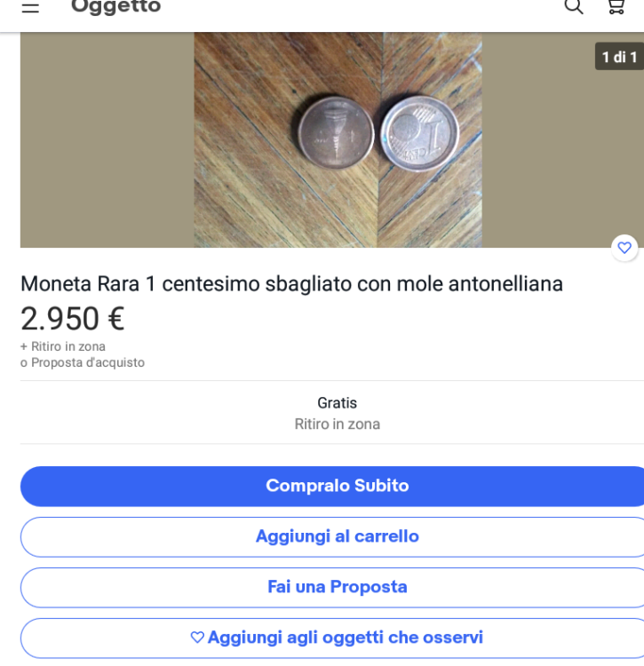The height and width of the screenshot is (666, 644).
Task: Click the Oggetto page header title
Action: [115, 7]
